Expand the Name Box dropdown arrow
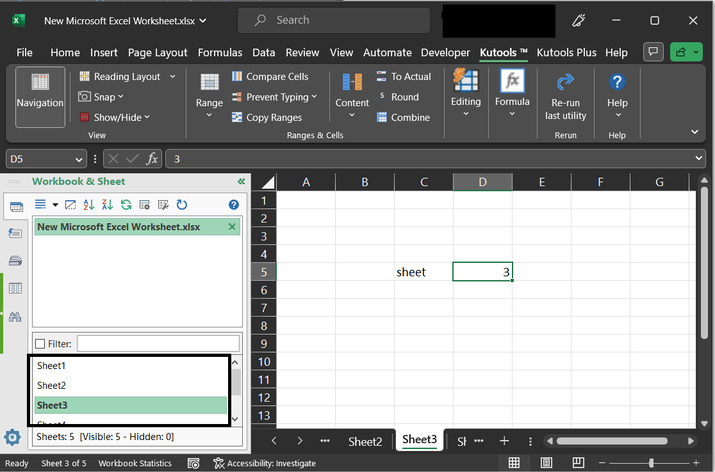This screenshot has width=715, height=472. [79, 159]
